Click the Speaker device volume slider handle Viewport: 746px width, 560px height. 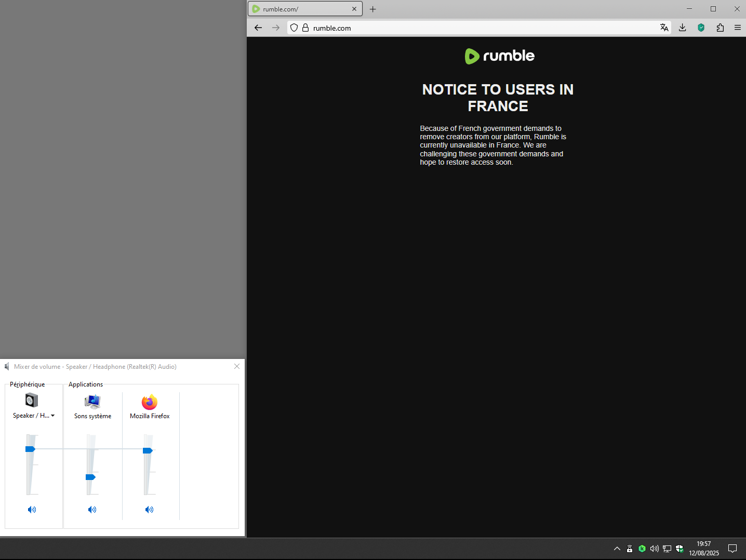coord(30,449)
